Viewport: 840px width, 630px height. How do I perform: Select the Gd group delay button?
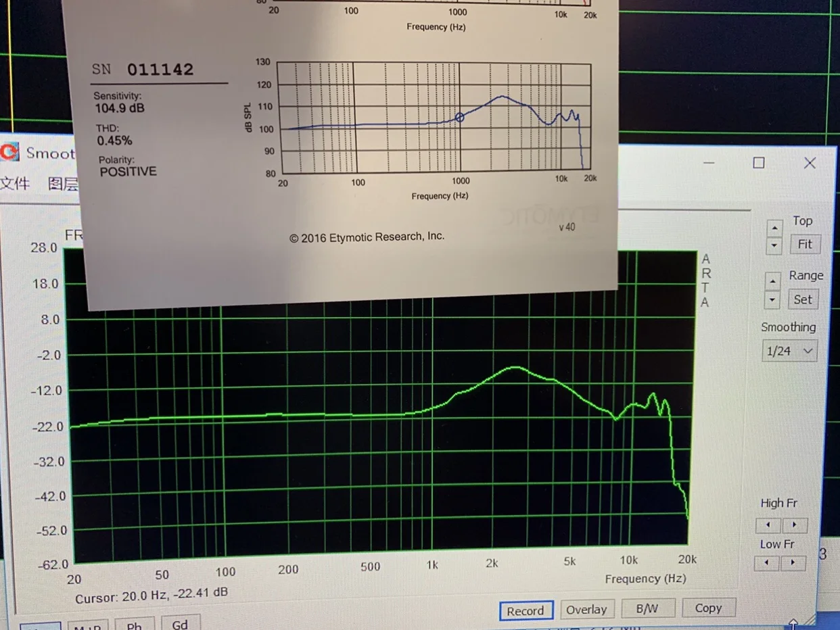click(180, 625)
